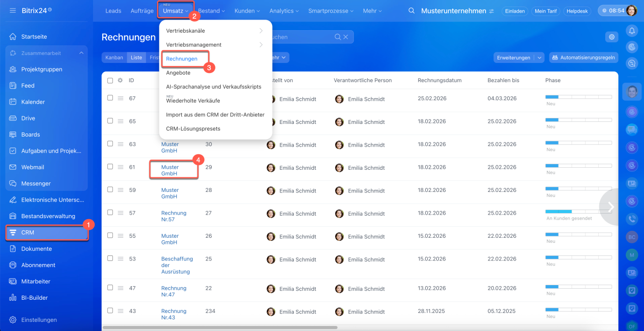Image resolution: width=644 pixels, height=331 pixels.
Task: Open Drive in the left sidebar
Action: tap(28, 118)
